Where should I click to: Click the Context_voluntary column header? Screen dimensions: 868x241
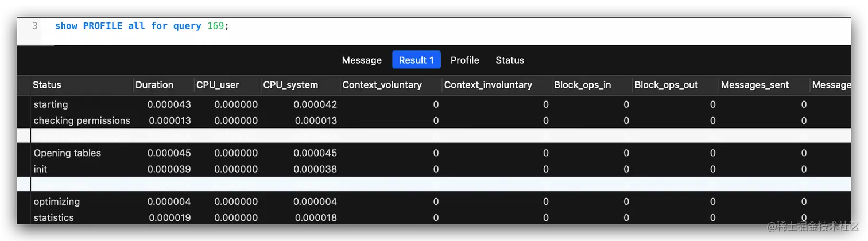tap(382, 85)
